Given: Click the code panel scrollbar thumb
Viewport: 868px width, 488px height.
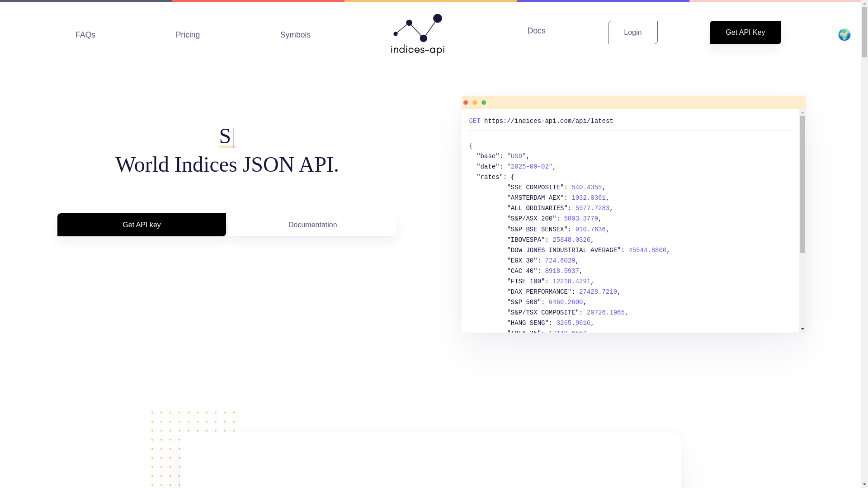Looking at the screenshot, I should click(802, 184).
